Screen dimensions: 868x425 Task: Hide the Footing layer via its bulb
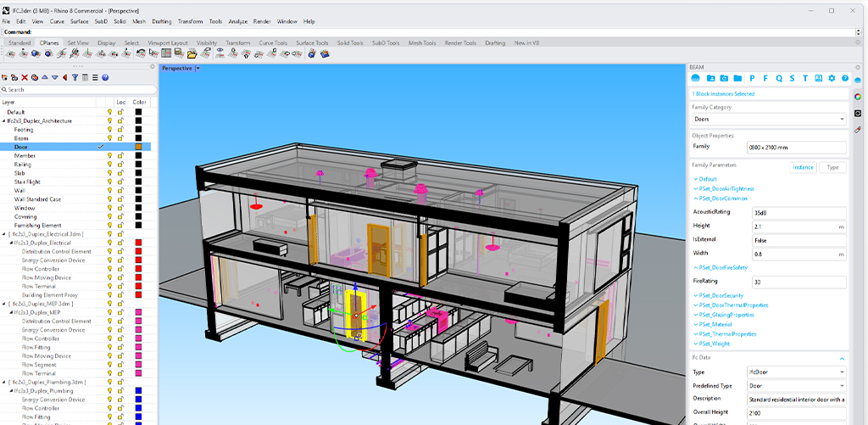109,130
